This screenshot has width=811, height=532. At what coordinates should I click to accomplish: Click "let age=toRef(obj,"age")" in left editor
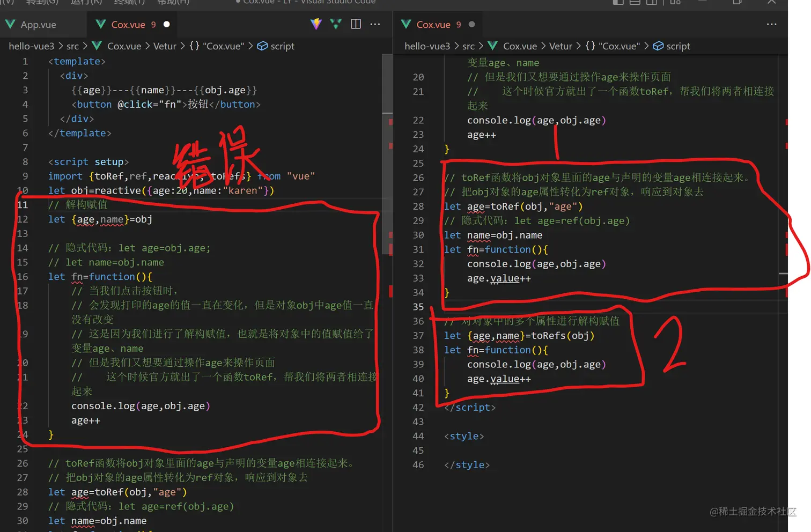(117, 492)
